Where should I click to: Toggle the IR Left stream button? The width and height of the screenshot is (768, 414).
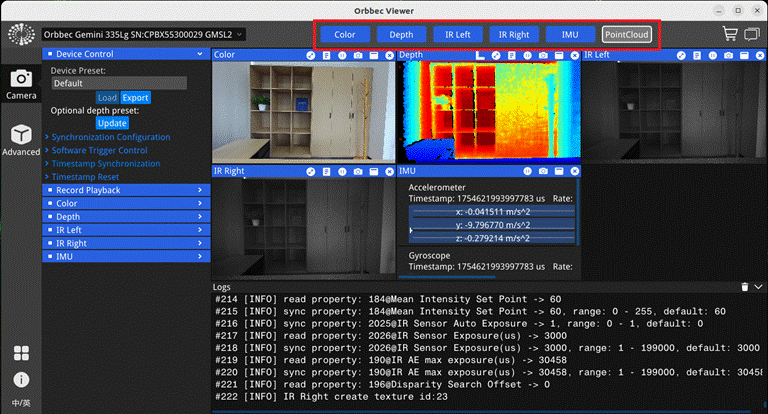(457, 35)
